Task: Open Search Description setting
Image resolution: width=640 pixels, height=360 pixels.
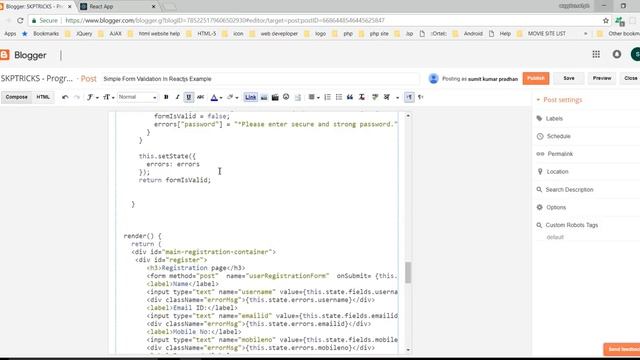Action: [x=565, y=190]
